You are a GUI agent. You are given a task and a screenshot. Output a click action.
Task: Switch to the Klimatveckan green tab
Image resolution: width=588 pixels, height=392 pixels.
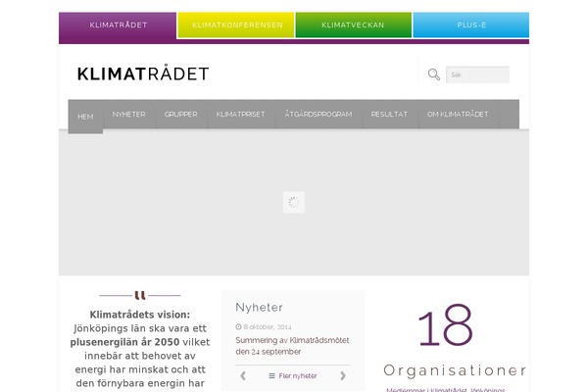353,25
